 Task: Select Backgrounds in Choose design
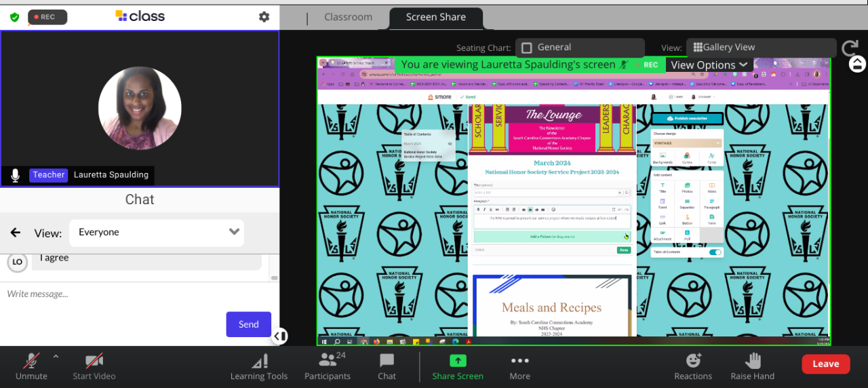tap(663, 158)
